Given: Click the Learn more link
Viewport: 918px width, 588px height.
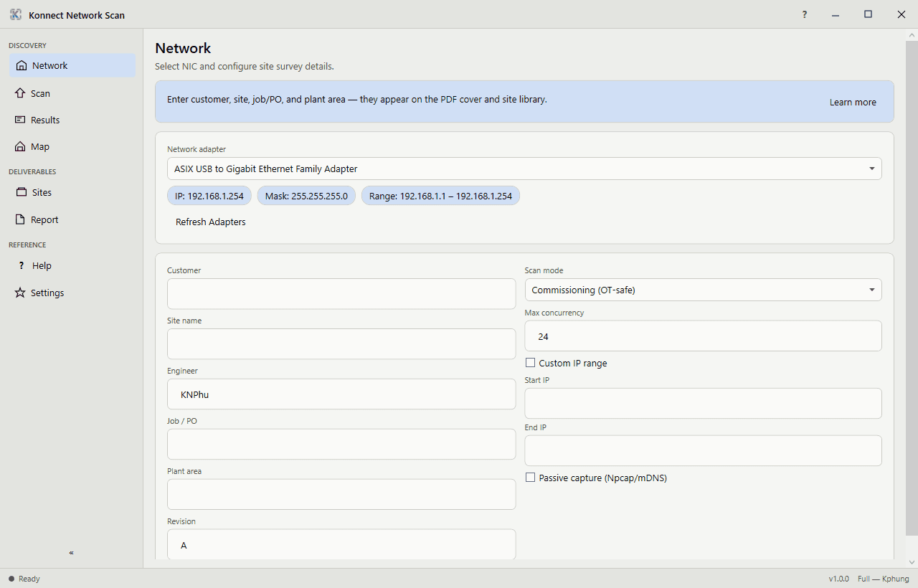Looking at the screenshot, I should [x=853, y=102].
